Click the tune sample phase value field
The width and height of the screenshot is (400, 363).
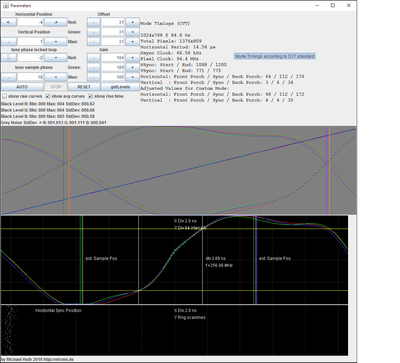tap(30, 77)
